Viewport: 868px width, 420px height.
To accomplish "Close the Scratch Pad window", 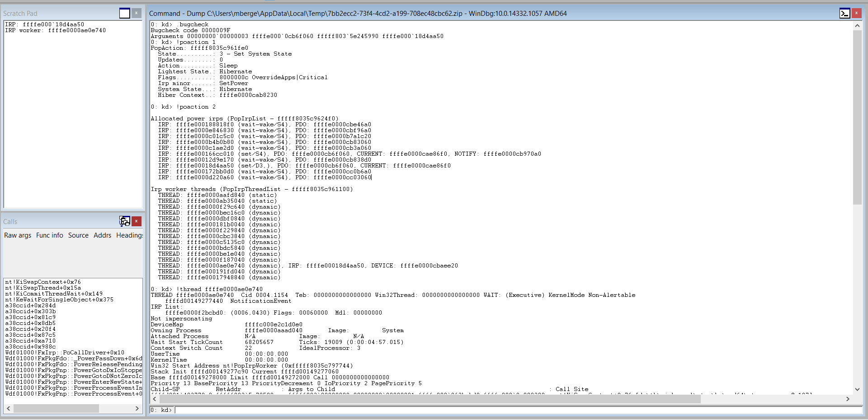I will point(136,13).
